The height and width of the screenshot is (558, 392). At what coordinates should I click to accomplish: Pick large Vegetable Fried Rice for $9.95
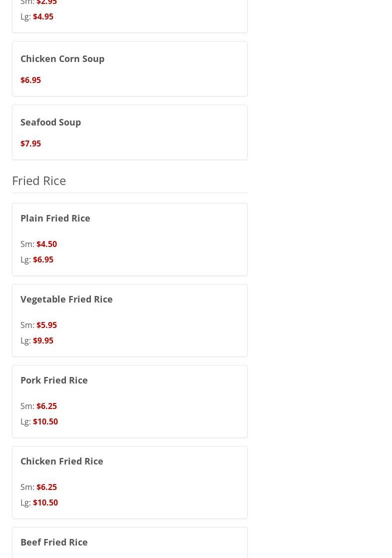pos(43,340)
